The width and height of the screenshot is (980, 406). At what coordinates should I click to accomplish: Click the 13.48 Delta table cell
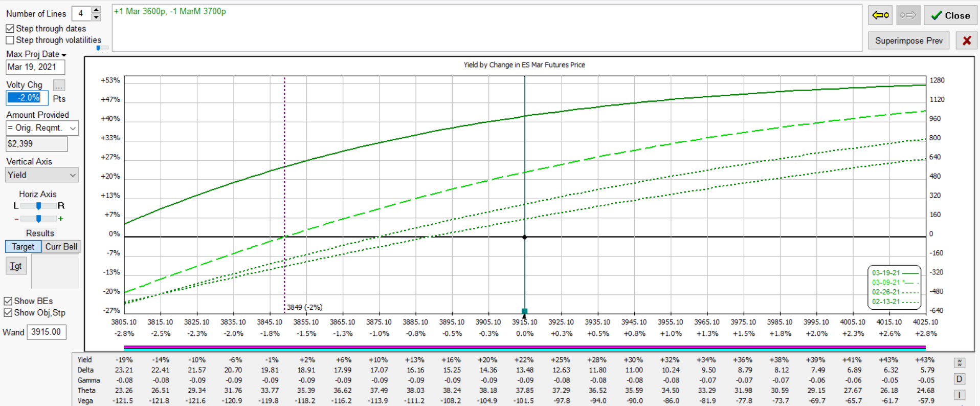click(x=524, y=370)
